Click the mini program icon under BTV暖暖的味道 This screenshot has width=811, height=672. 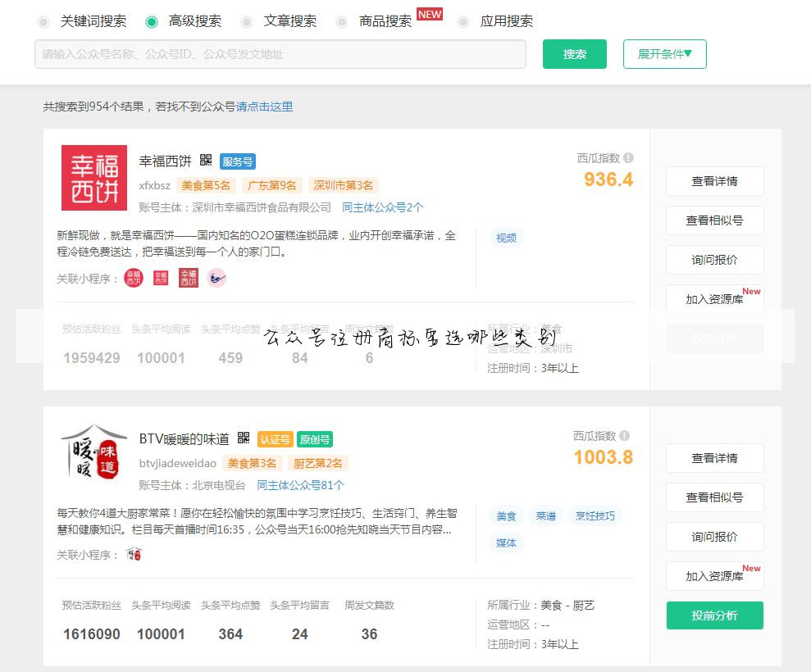pyautogui.click(x=134, y=553)
